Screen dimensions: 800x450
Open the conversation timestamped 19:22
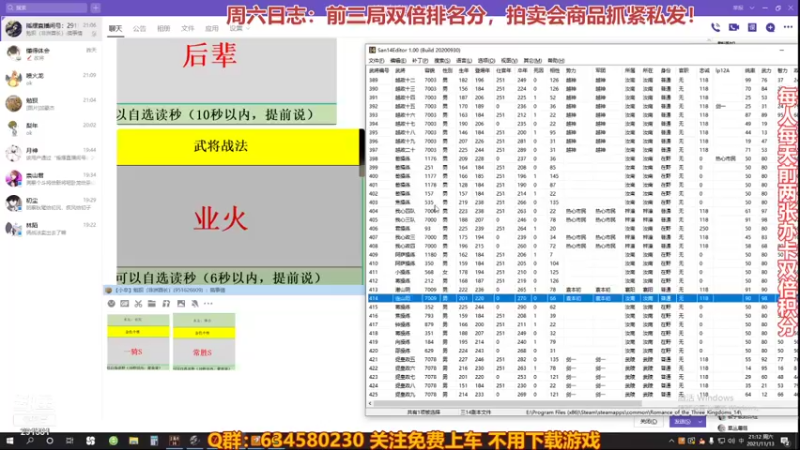pyautogui.click(x=51, y=229)
